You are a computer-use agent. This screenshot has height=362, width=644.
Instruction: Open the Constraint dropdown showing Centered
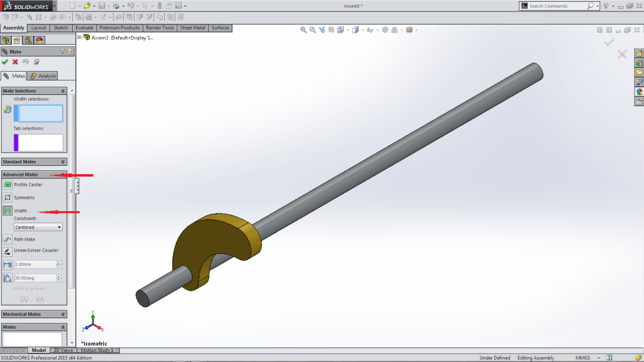(38, 227)
